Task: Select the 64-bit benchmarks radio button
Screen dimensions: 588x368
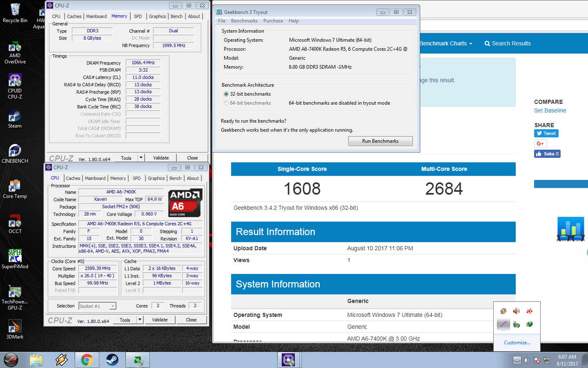Action: [226, 103]
